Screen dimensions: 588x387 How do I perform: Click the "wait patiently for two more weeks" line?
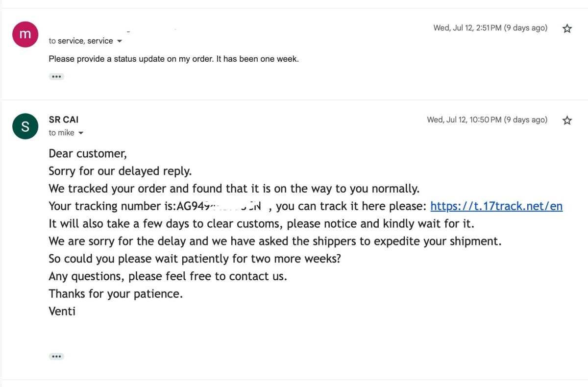[x=195, y=259]
